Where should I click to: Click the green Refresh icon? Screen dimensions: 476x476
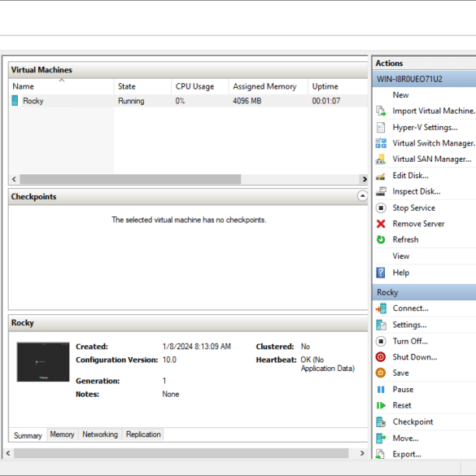(381, 240)
